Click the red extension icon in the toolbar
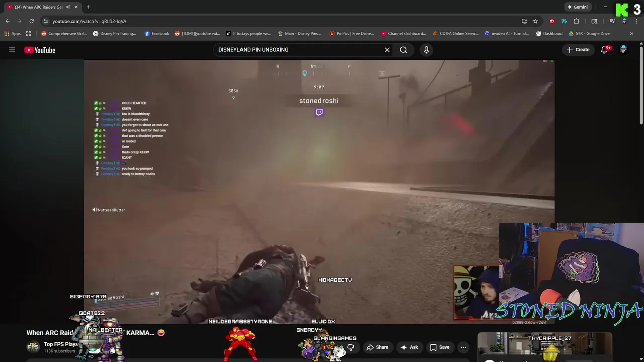The width and height of the screenshot is (644, 362). click(552, 21)
